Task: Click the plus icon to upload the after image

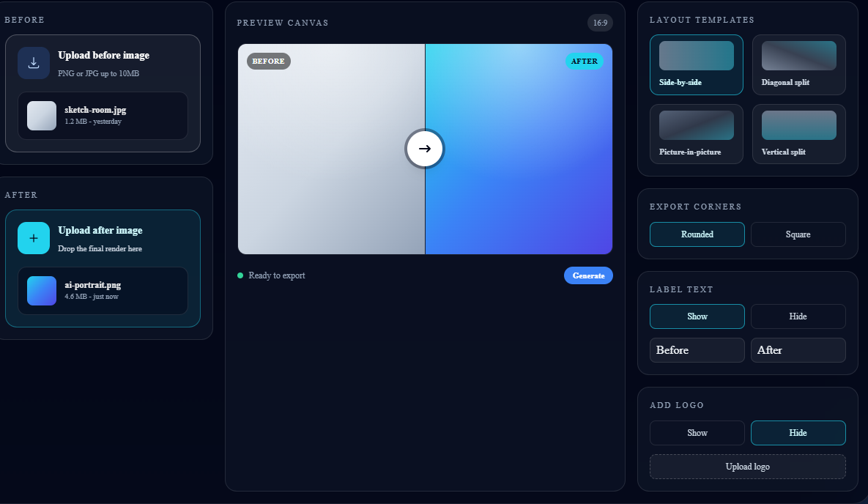Action: coord(34,237)
